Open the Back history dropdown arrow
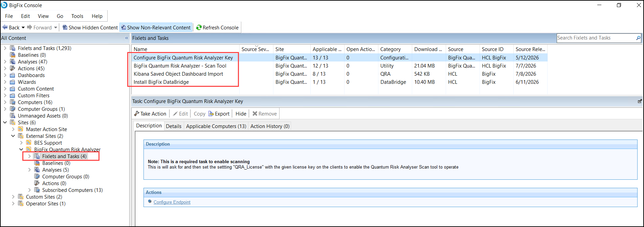The image size is (644, 227). pos(23,28)
